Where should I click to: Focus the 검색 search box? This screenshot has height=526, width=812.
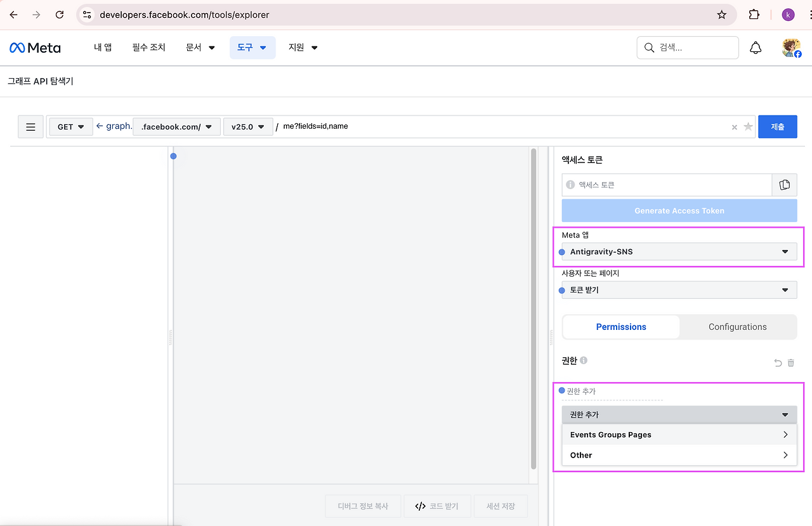(x=688, y=48)
